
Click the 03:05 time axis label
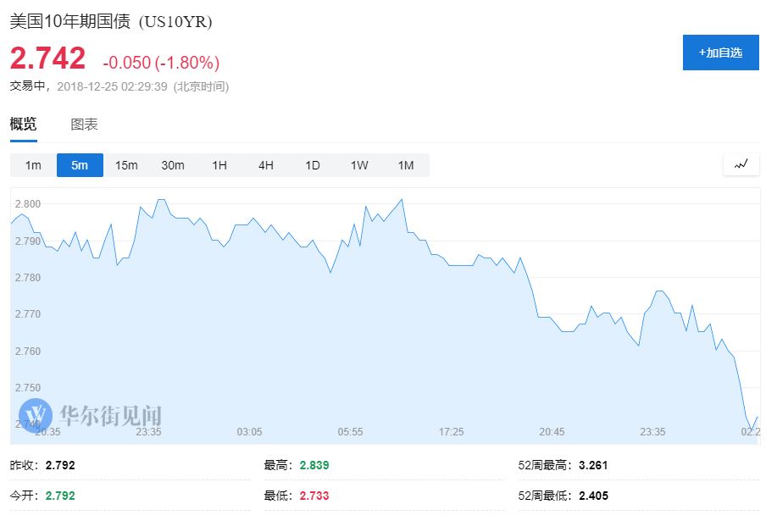click(249, 432)
